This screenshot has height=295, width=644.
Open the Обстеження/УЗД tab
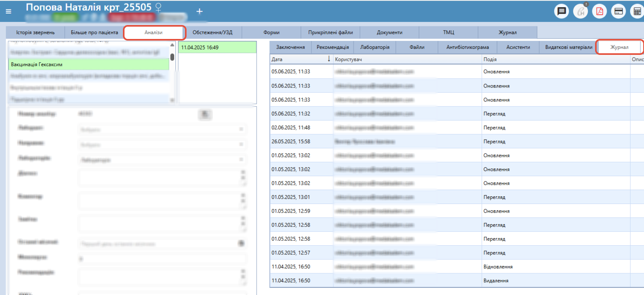212,32
